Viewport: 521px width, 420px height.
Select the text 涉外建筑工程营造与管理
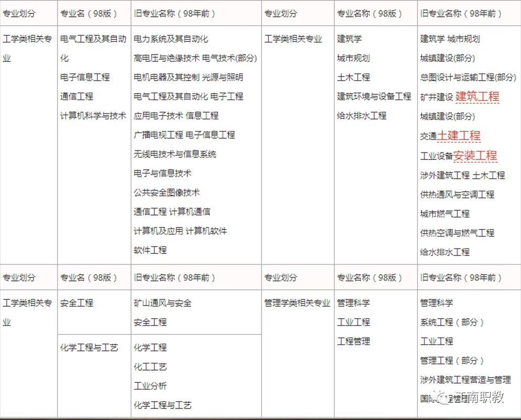(465, 380)
